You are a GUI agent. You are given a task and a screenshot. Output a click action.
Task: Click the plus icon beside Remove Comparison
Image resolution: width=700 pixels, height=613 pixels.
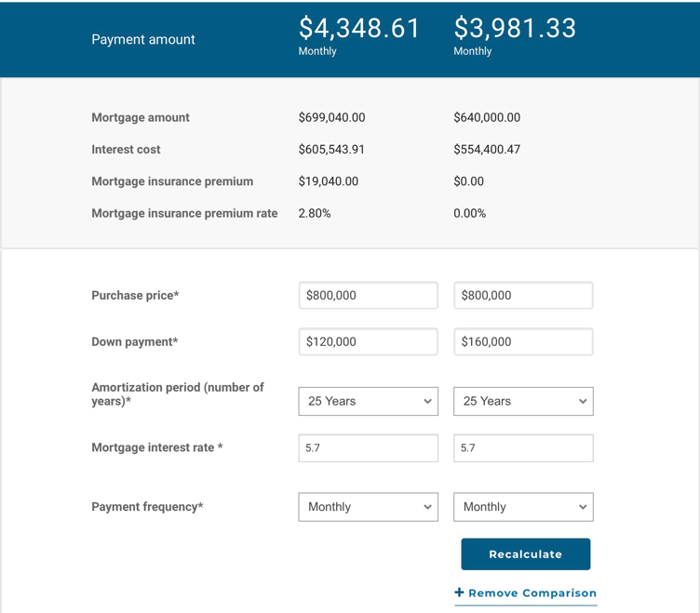click(x=459, y=593)
